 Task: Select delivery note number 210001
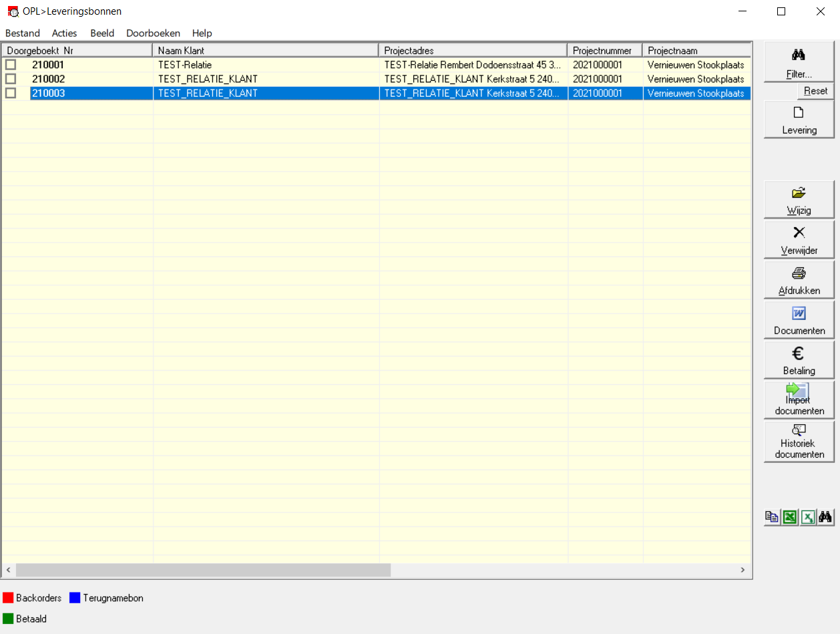(49, 65)
